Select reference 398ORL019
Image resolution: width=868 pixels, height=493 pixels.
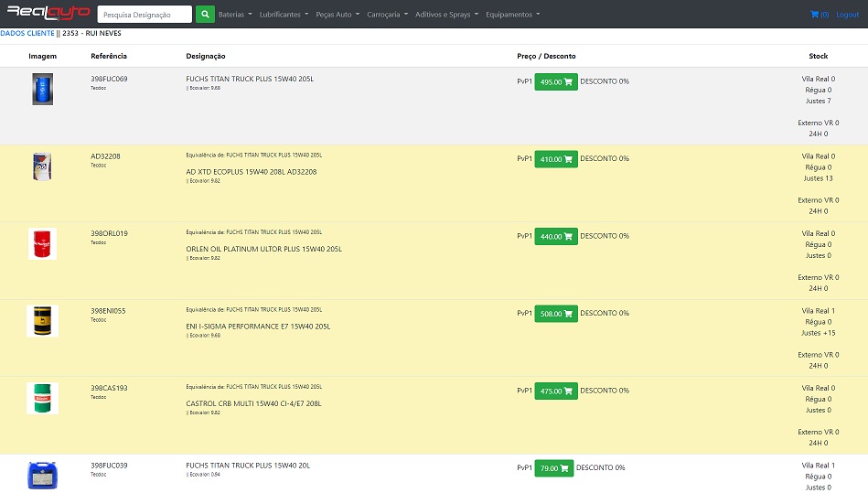pos(109,233)
